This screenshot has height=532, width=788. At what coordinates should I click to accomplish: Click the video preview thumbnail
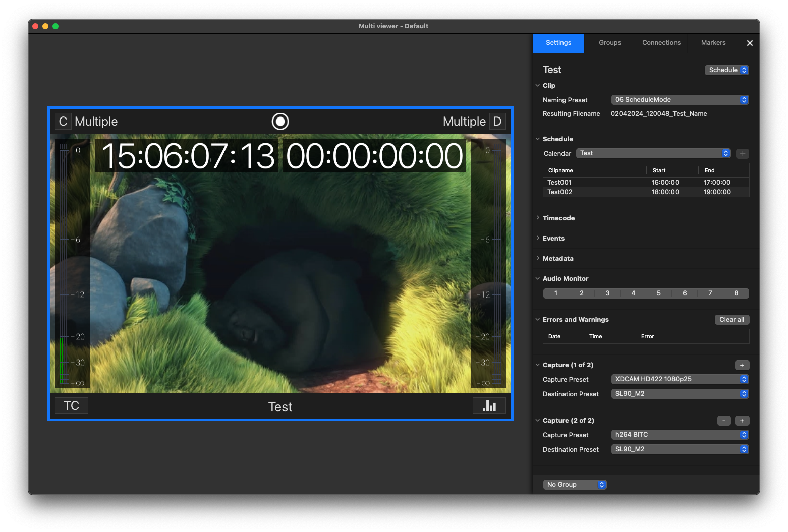(x=280, y=264)
